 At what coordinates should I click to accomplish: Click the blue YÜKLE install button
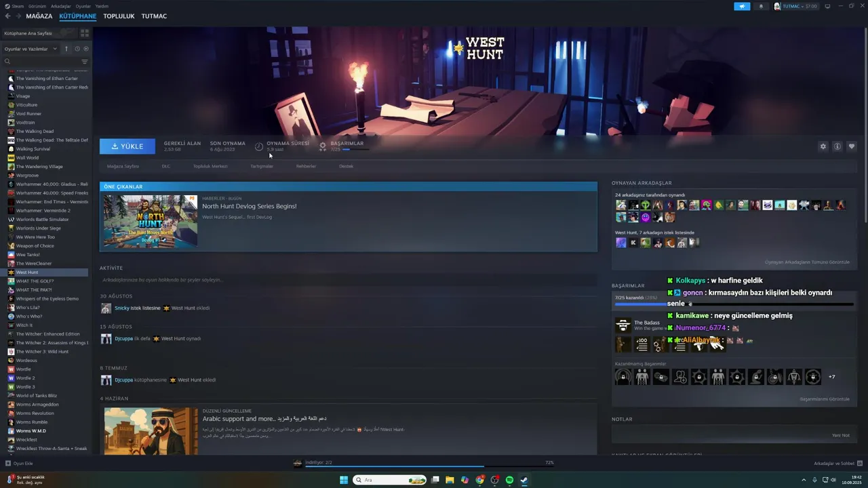coord(127,146)
